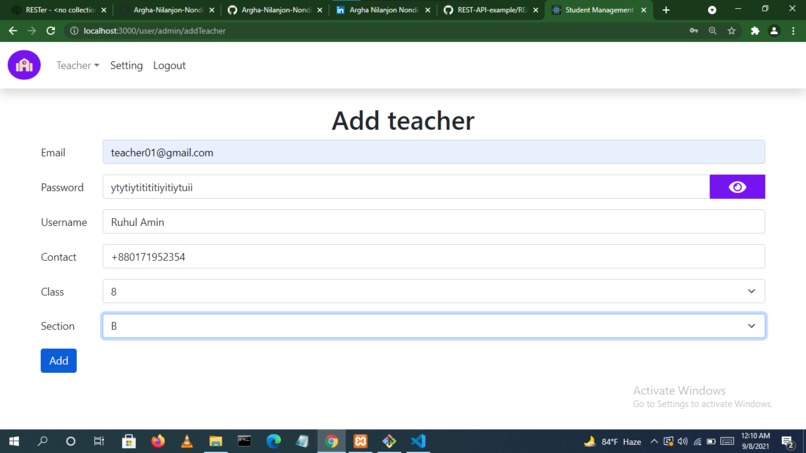
Task: Switch to the LinkedIn Argha Nilanjon tab
Action: tap(383, 10)
